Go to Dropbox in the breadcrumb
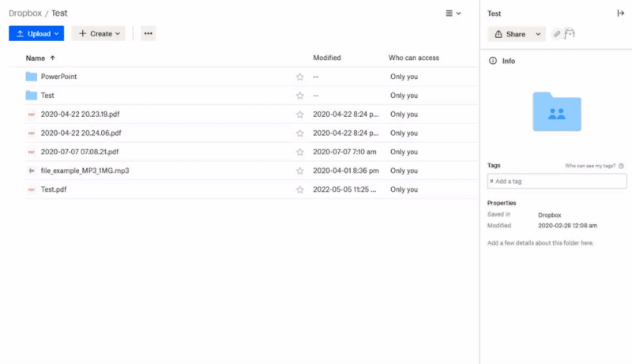The width and height of the screenshot is (632, 364). pyautogui.click(x=25, y=13)
